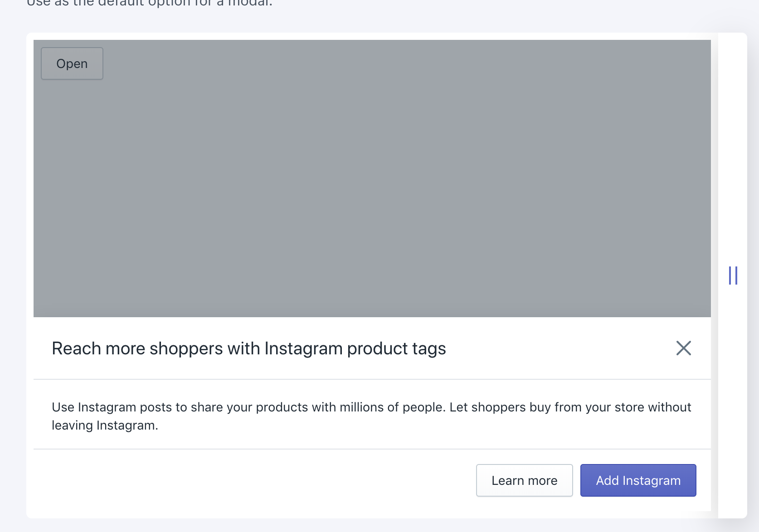The width and height of the screenshot is (759, 532).
Task: Click the gray modal backdrop overlay
Action: coord(372,181)
